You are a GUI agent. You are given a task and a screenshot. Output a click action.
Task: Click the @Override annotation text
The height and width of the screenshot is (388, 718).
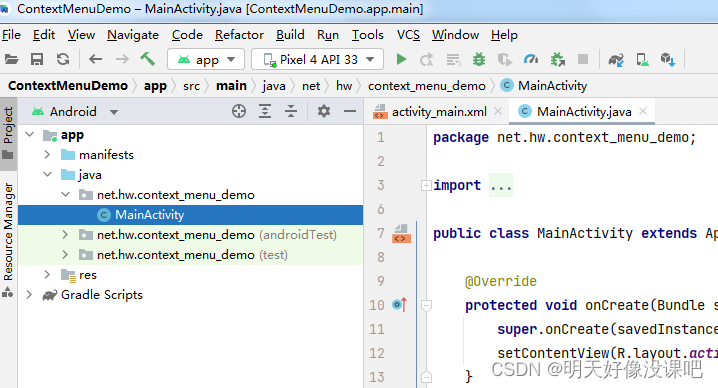click(500, 281)
